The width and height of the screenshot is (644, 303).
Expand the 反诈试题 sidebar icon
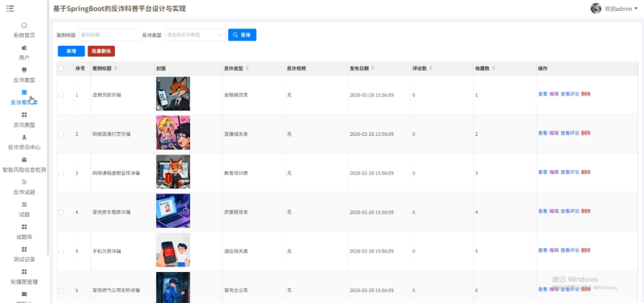click(24, 182)
